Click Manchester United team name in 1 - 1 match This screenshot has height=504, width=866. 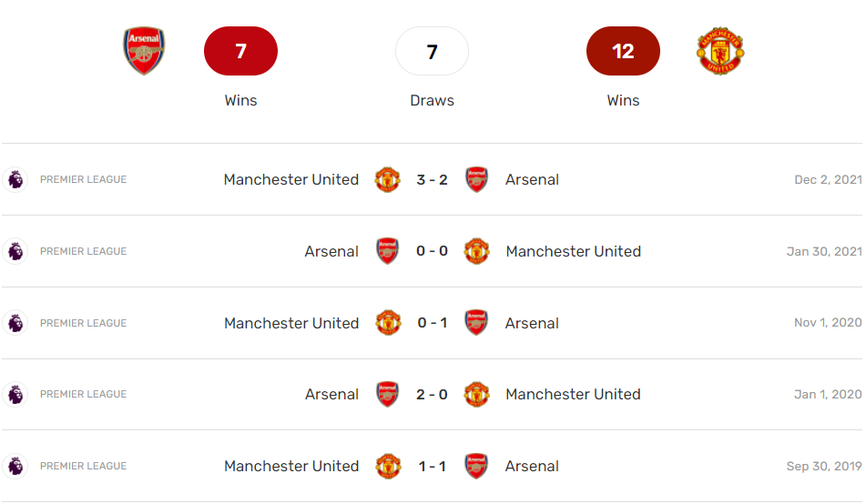tap(291, 466)
